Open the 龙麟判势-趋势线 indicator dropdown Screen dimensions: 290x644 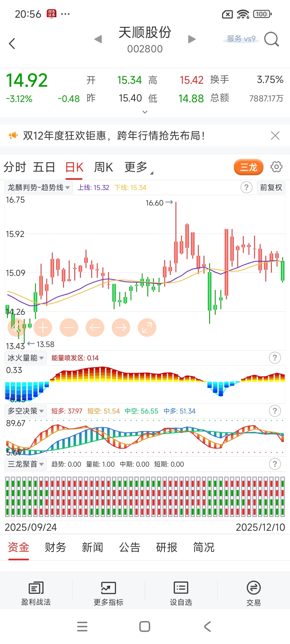(39, 187)
